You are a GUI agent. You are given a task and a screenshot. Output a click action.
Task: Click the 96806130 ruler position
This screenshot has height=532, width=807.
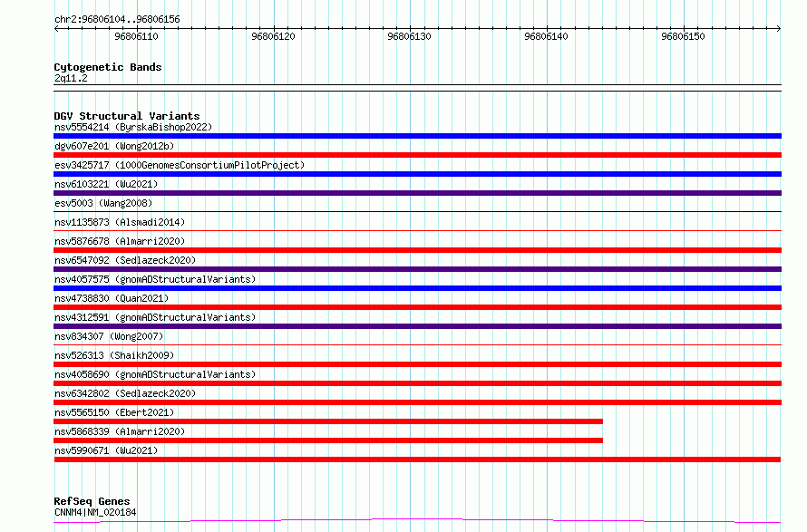[410, 36]
